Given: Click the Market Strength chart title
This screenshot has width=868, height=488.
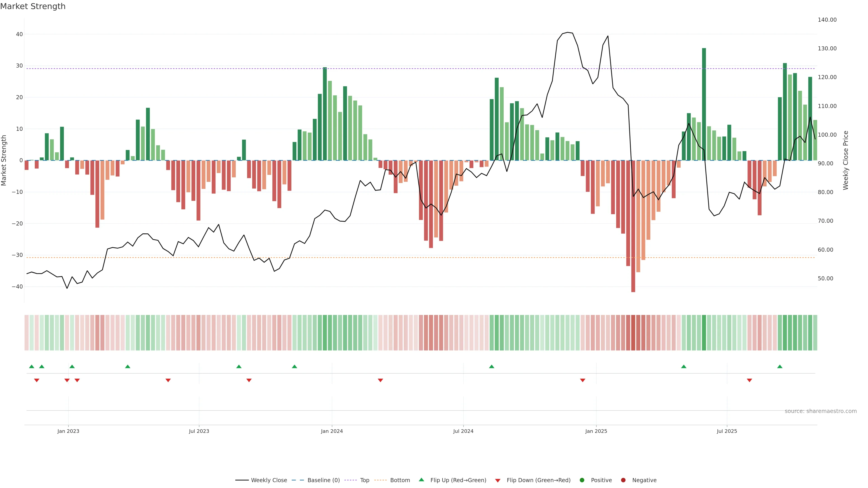Looking at the screenshot, I should point(33,6).
